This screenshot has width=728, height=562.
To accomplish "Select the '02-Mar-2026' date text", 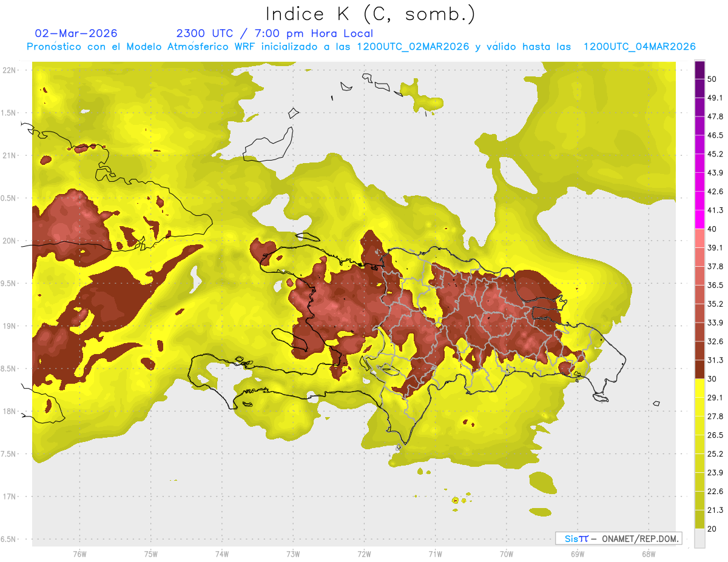I will 76,33.
